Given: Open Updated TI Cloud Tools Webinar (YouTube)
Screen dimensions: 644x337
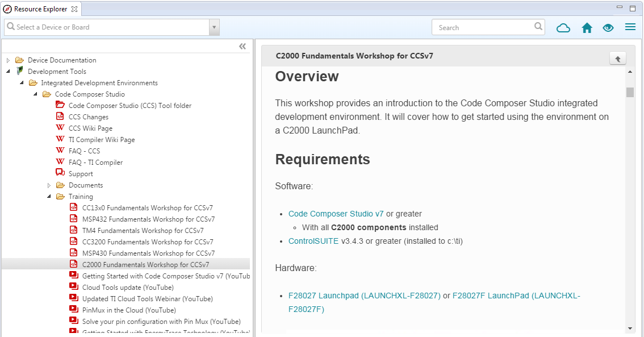Looking at the screenshot, I should (x=148, y=299).
